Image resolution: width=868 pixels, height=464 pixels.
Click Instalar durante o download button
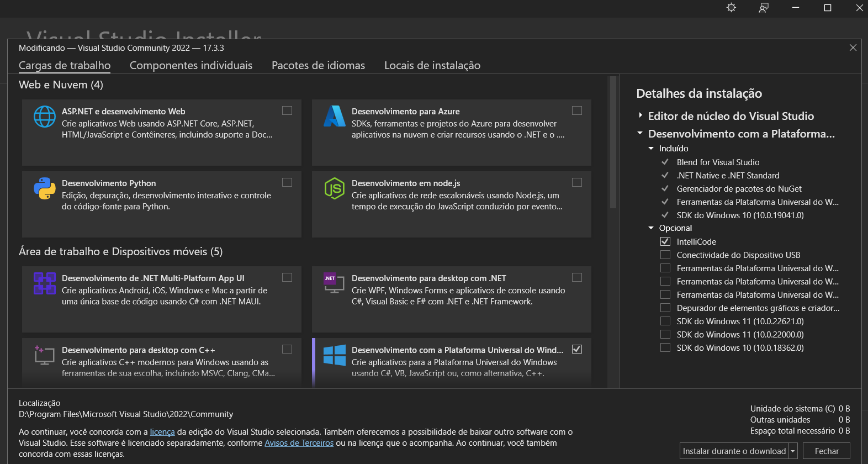734,451
